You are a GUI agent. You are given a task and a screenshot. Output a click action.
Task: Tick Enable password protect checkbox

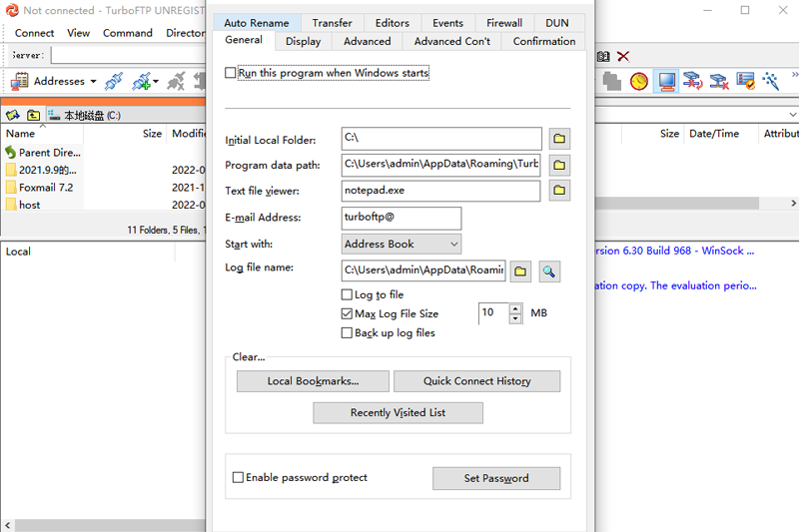click(238, 477)
